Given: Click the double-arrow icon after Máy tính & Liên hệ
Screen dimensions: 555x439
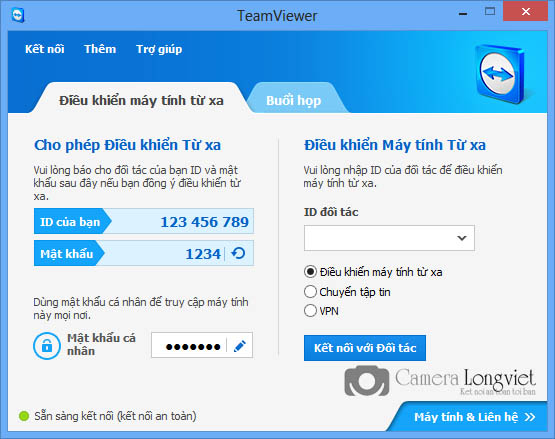Looking at the screenshot, I should 530,417.
